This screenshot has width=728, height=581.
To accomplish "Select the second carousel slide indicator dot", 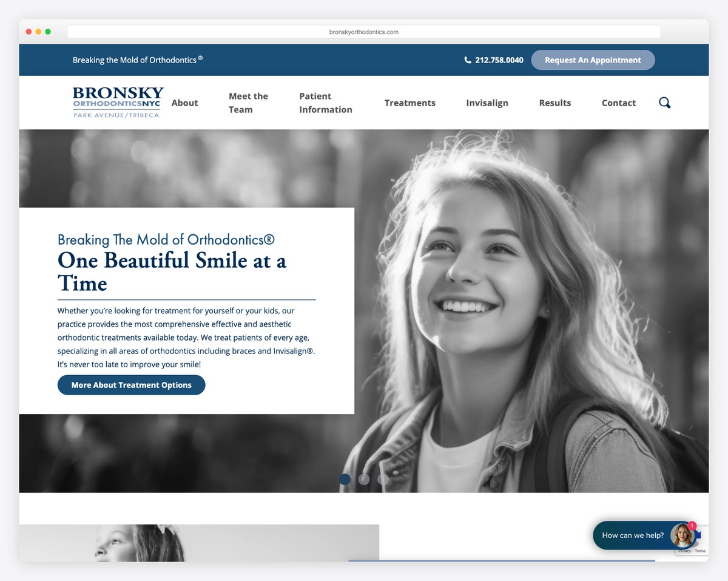I will (364, 479).
